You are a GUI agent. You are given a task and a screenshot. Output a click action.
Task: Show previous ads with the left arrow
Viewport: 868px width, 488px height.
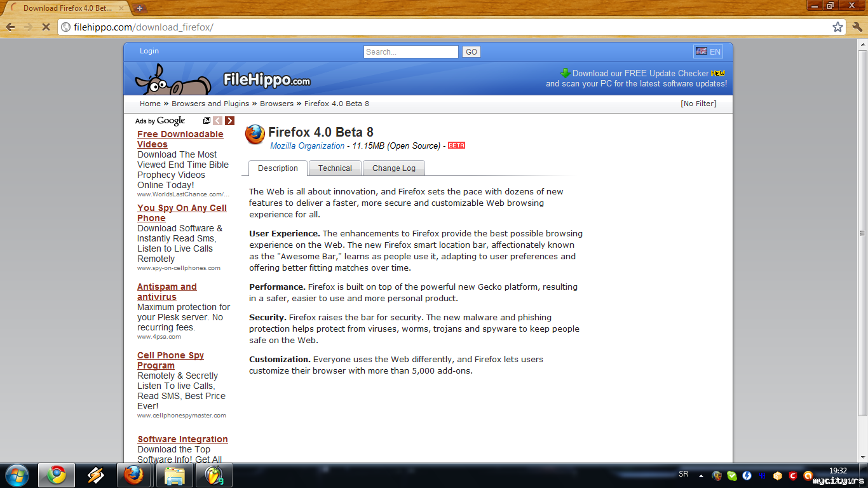pos(218,121)
